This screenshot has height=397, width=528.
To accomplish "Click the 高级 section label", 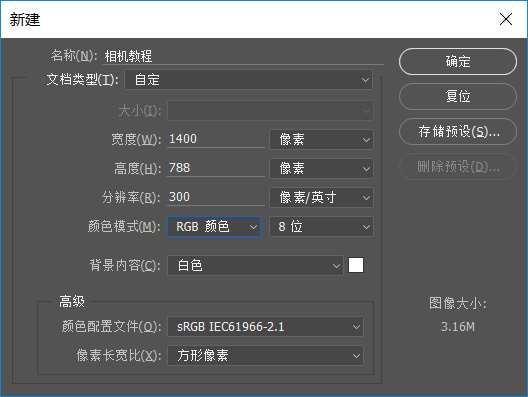I will click(72, 301).
